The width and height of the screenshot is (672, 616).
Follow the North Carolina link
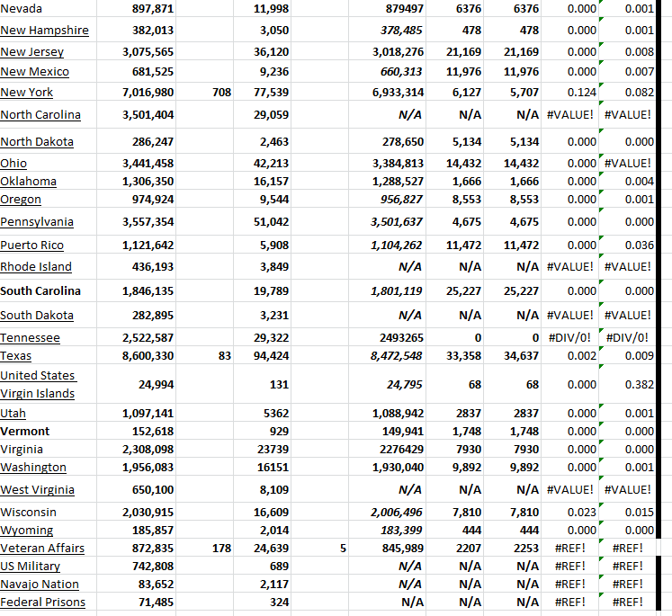(x=40, y=114)
